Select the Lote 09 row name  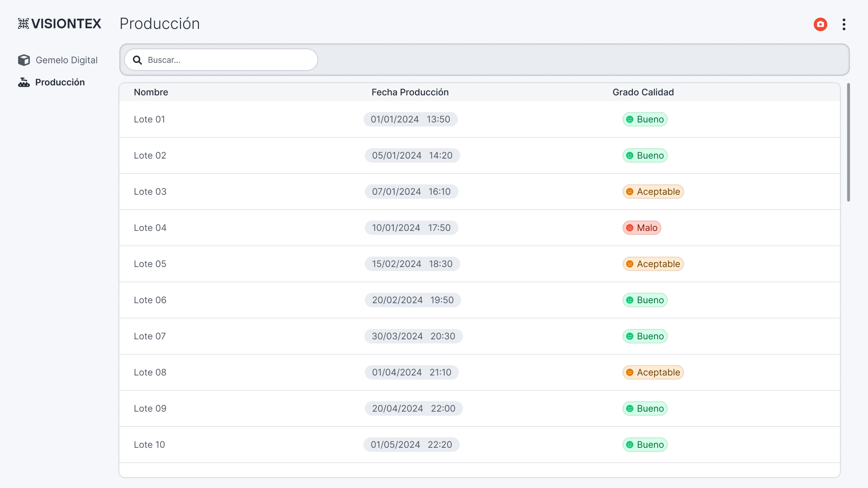(150, 408)
